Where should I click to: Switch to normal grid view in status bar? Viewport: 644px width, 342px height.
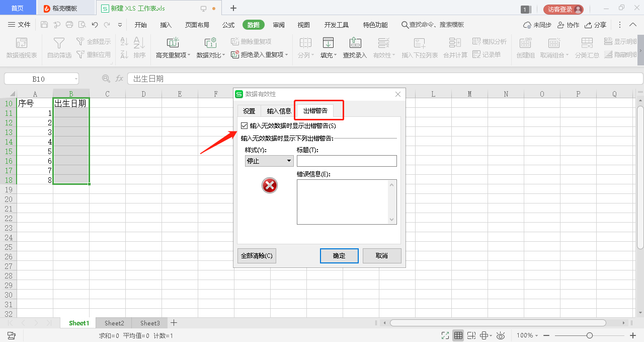[458, 335]
